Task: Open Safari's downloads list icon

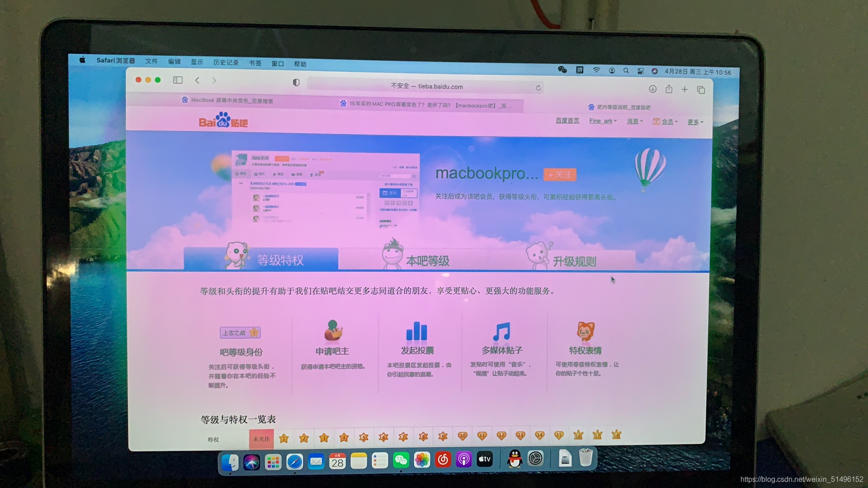Action: pyautogui.click(x=652, y=89)
